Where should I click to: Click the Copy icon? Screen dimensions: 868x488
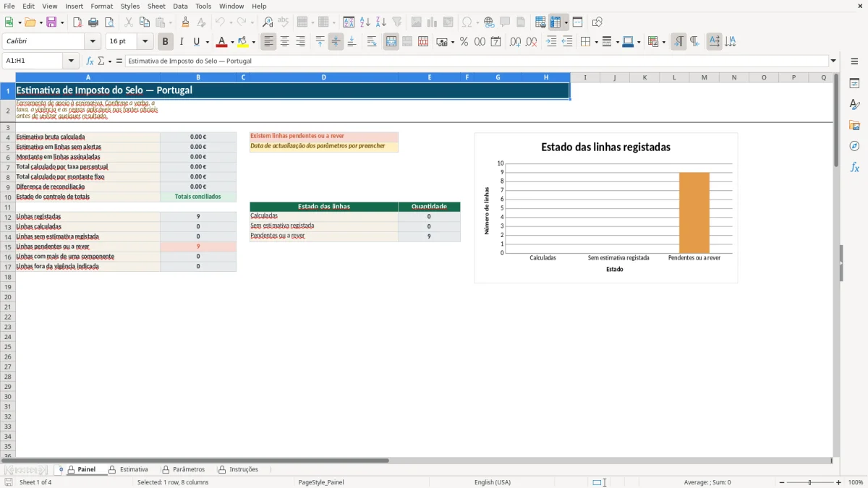(x=144, y=22)
